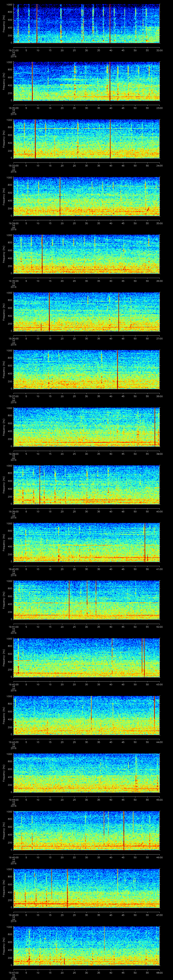Viewport: 173px width, 980px height.
Task: Open the spectrogram panel beginning 19:32:00
Action: click(87, 81)
